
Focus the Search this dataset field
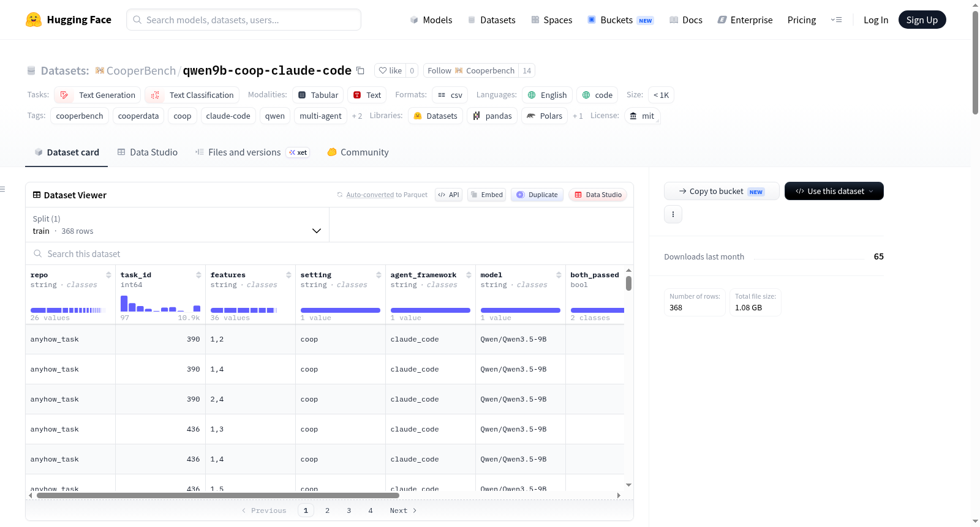click(x=330, y=254)
